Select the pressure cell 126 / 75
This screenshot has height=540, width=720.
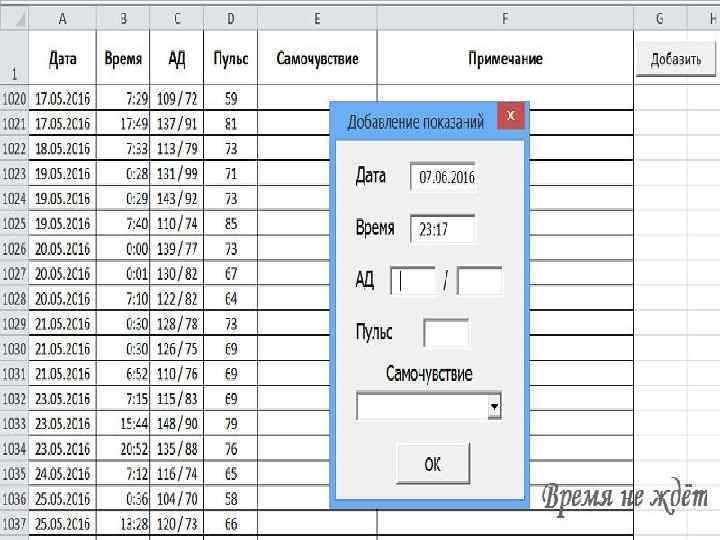pyautogui.click(x=177, y=349)
